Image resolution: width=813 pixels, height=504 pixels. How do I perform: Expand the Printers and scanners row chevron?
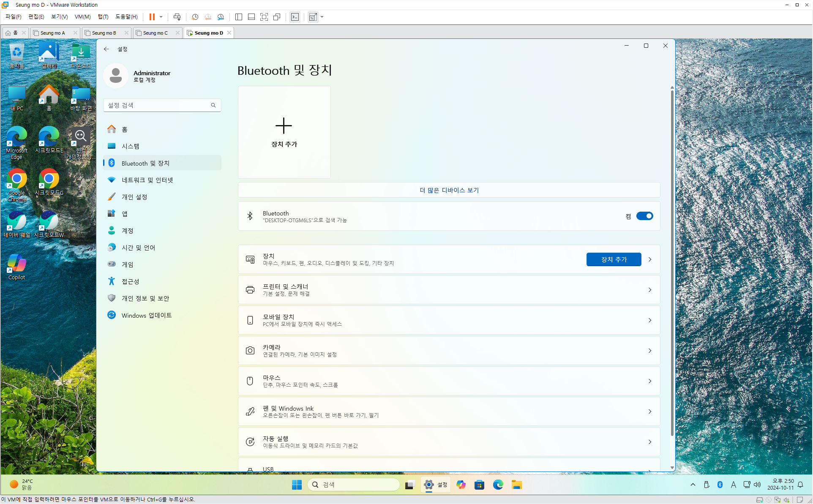[649, 290]
